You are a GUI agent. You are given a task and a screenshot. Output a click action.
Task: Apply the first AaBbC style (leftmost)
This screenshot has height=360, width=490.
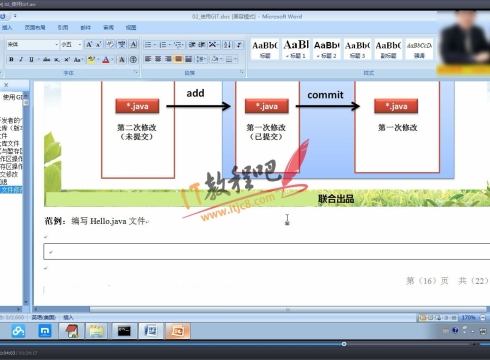click(265, 49)
